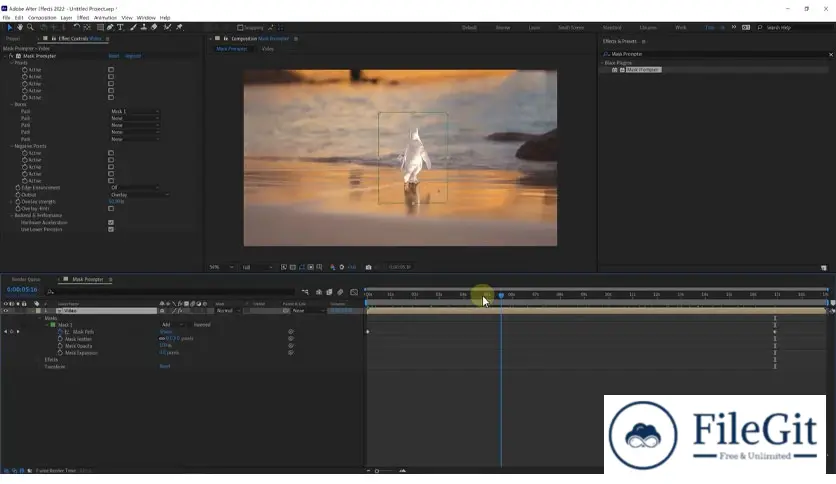Select the Rectangle shape tool

[x=100, y=27]
